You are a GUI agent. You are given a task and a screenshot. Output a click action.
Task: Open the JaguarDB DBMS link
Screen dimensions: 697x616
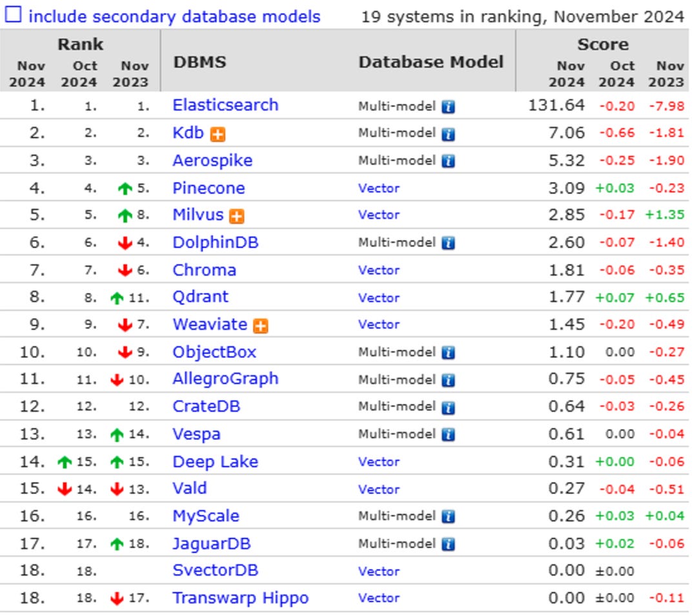(212, 544)
